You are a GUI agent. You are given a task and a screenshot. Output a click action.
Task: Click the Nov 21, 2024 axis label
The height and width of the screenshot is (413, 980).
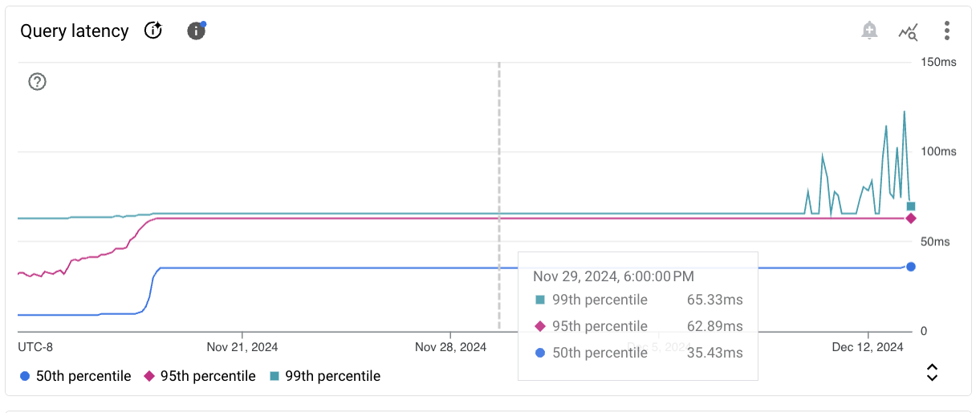click(x=242, y=347)
